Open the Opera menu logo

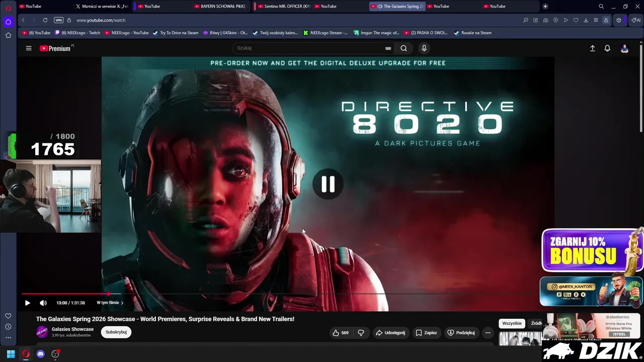tap(8, 8)
